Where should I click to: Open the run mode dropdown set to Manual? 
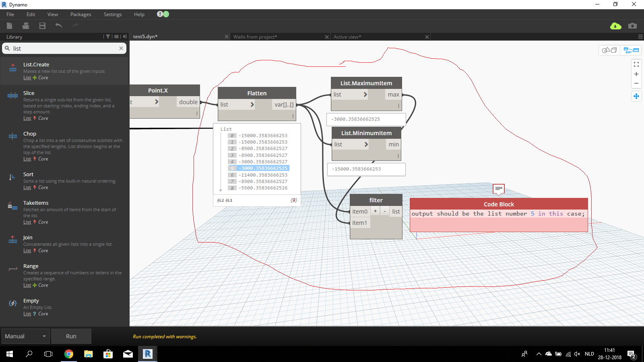26,336
